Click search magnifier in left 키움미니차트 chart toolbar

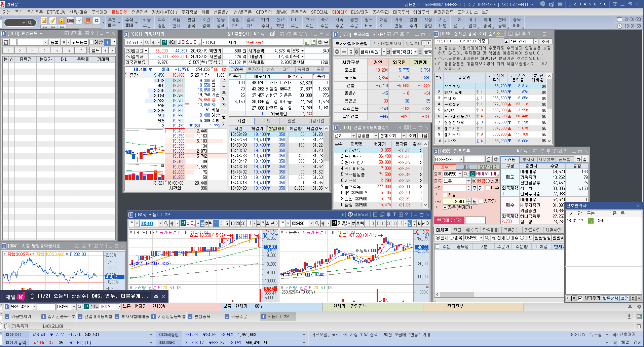click(166, 223)
